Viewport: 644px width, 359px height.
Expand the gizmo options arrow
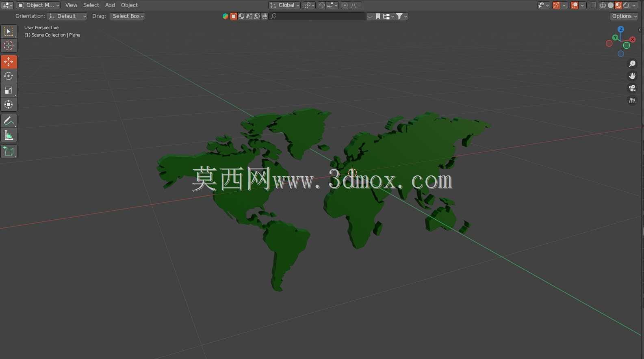point(564,5)
